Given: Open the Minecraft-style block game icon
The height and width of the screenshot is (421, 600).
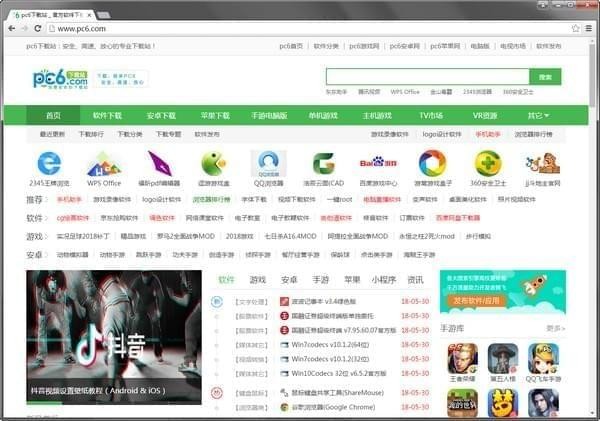Looking at the screenshot, I should pyautogui.click(x=463, y=403).
